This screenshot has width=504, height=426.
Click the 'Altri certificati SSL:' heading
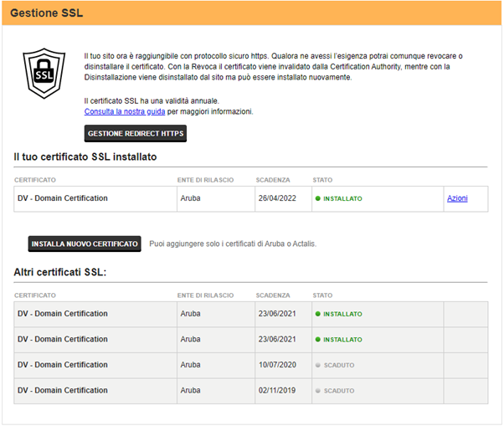(60, 273)
